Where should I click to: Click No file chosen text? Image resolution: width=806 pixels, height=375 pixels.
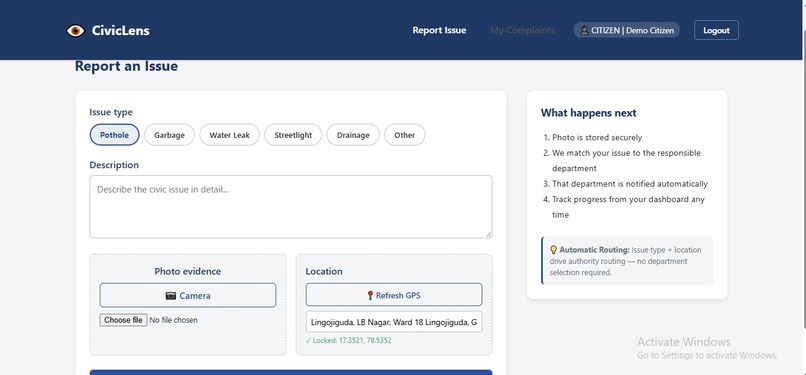coord(173,320)
